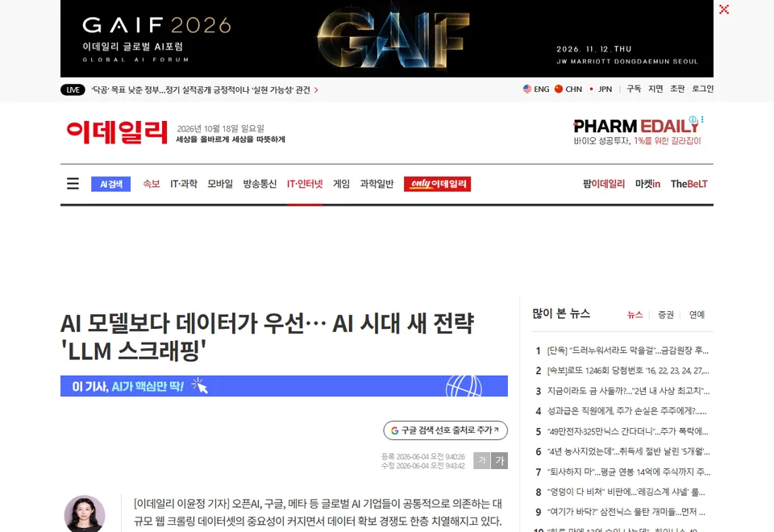Open ranked news 7 '퇴사하지 마'
Viewport: 774px width, 532px height.
[x=628, y=472]
